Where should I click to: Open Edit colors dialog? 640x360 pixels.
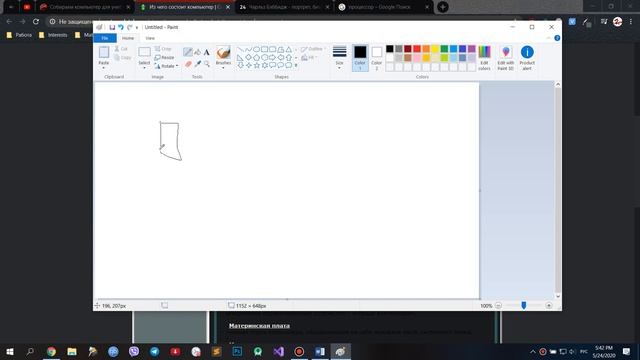[x=484, y=58]
